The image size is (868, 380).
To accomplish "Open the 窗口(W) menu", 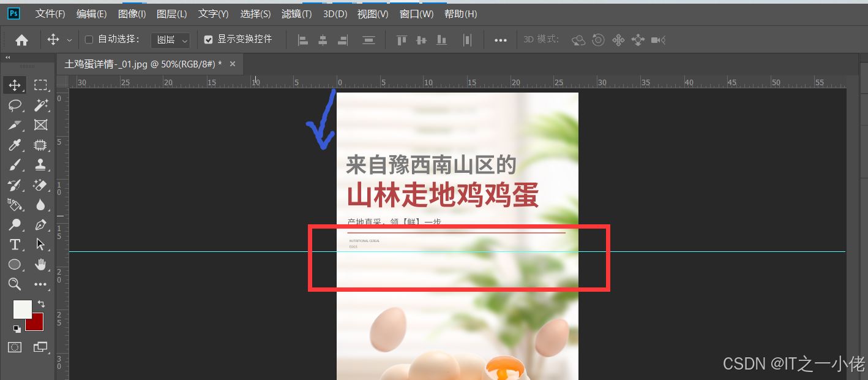I will 416,13.
